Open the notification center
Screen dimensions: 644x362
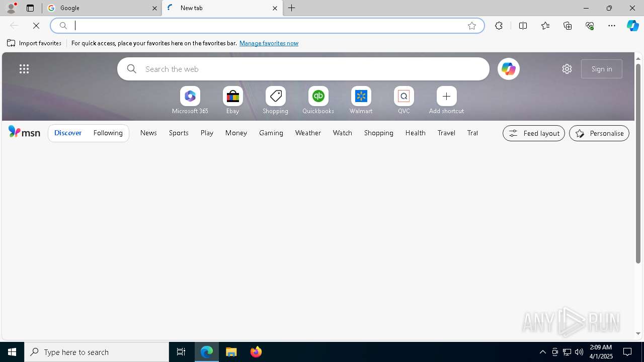point(627,352)
